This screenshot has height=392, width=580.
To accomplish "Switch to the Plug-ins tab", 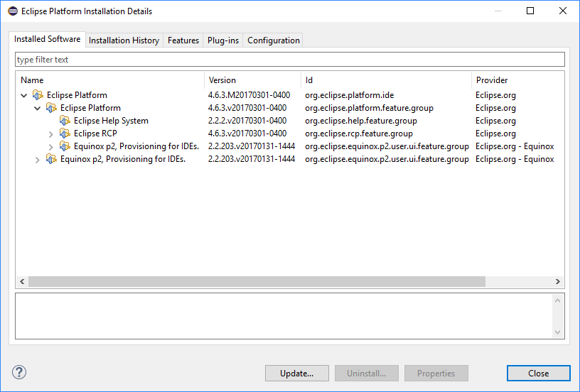I will pyautogui.click(x=223, y=40).
